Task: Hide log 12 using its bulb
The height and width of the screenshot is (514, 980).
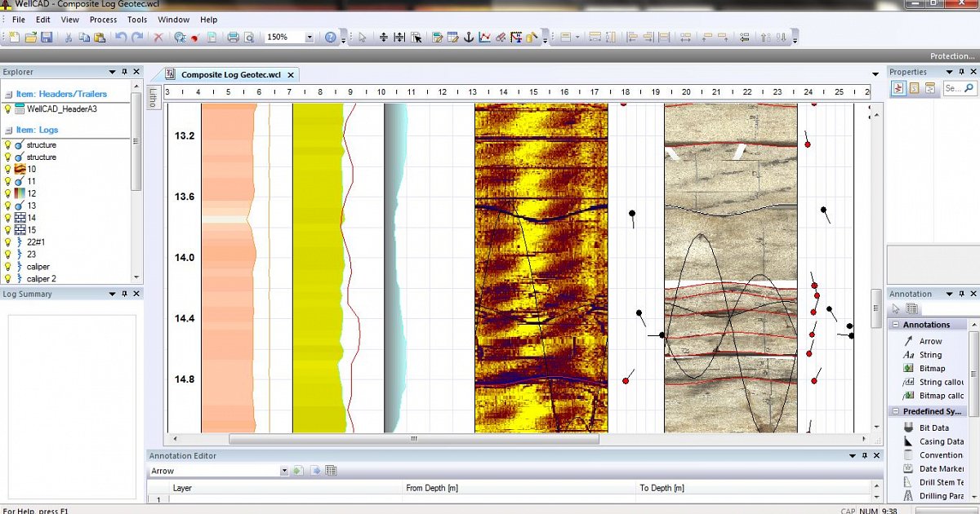Action: pos(8,193)
